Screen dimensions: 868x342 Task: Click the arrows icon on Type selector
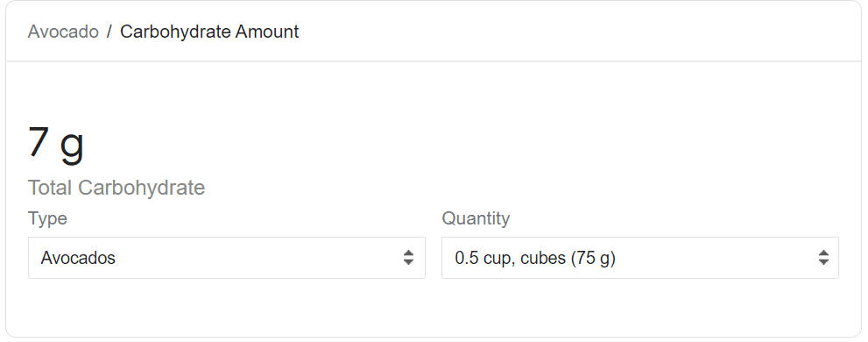click(x=408, y=258)
